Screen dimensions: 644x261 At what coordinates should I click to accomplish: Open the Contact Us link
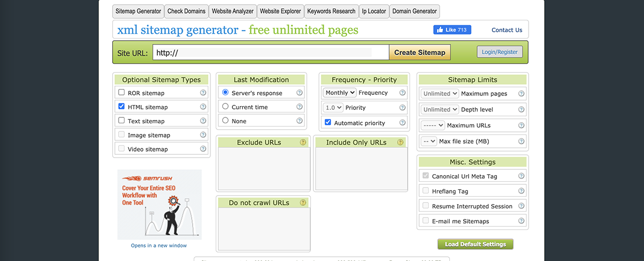coord(507,30)
